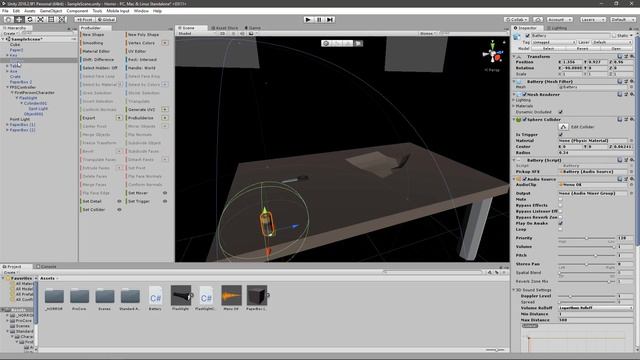Select the Rect Transform tool
640x360 pixels.
(x=51, y=19)
